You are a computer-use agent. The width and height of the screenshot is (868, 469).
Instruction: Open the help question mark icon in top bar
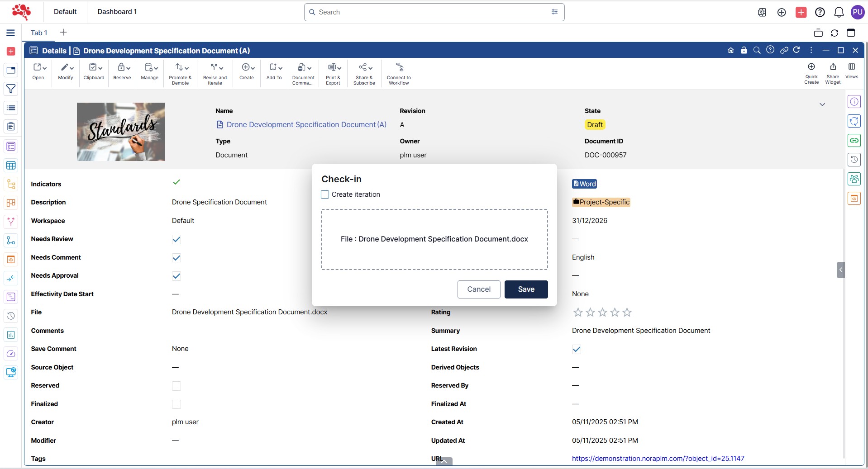(x=820, y=12)
